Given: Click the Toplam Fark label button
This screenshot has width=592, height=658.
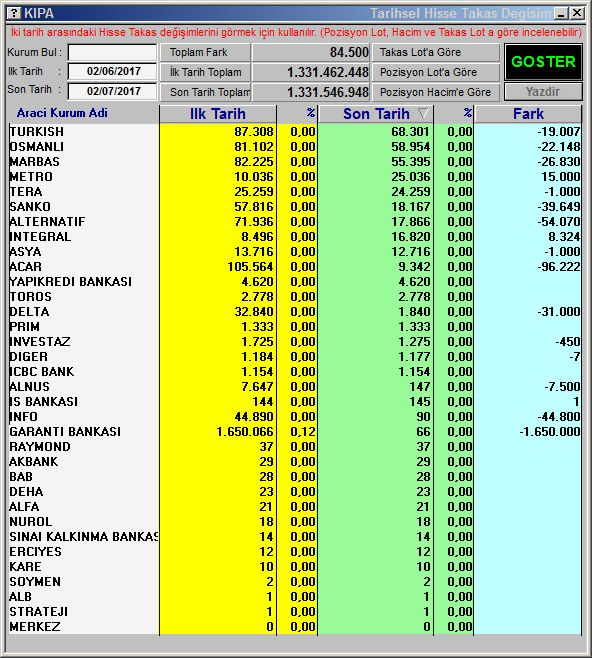Looking at the screenshot, I should coord(205,52).
